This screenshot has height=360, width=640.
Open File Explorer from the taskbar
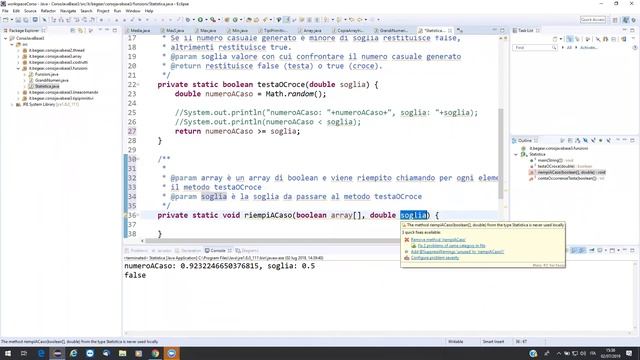coord(122,353)
